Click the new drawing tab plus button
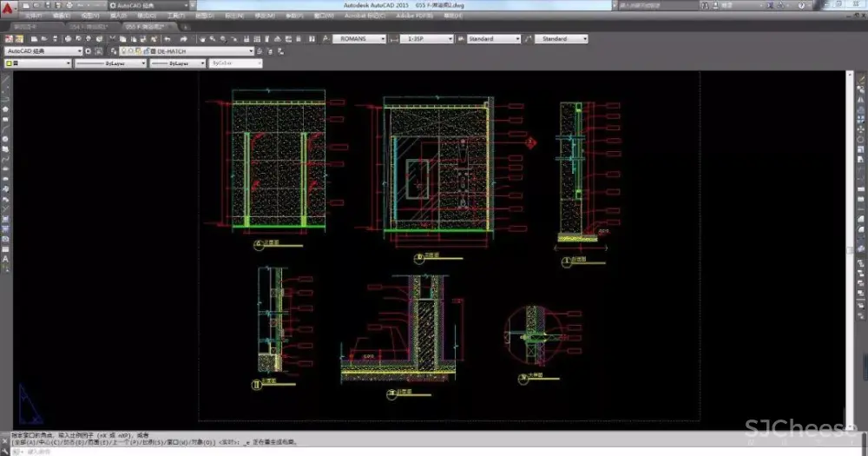This screenshot has width=868, height=456. pyautogui.click(x=185, y=27)
